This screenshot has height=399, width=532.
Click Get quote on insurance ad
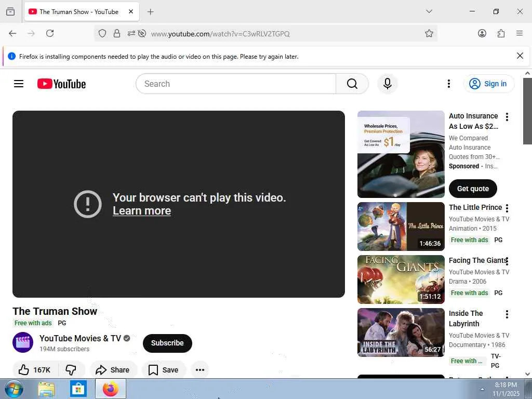[473, 189]
